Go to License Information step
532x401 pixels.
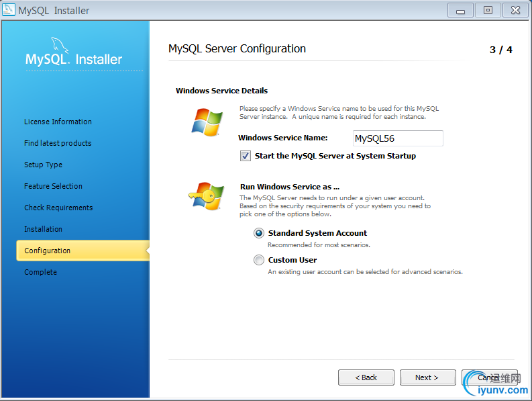coord(58,122)
